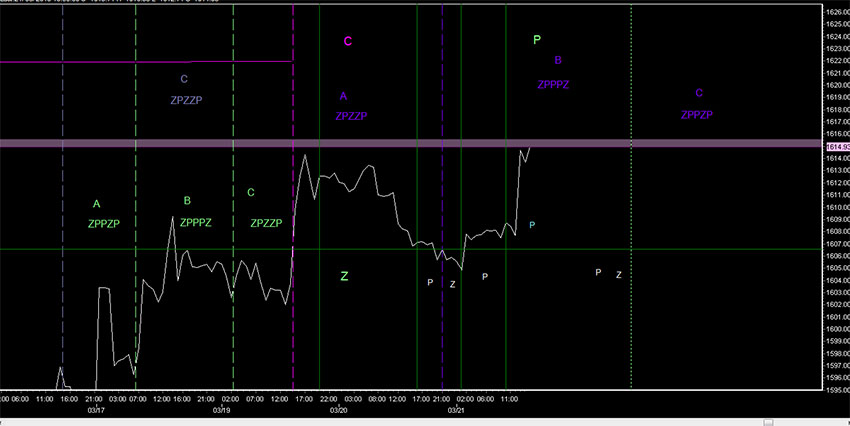This screenshot has height=426, width=850.
Task: Select the large magenta C marker
Action: click(x=348, y=42)
